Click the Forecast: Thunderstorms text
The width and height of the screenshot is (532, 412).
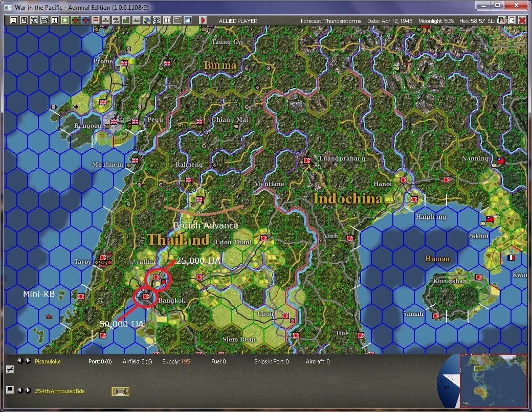click(331, 21)
